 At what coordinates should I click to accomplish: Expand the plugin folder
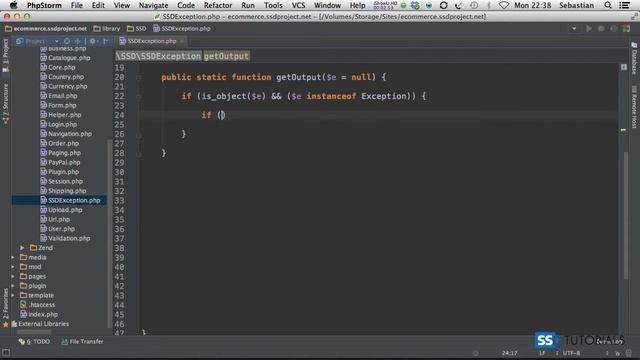pyautogui.click(x=13, y=286)
